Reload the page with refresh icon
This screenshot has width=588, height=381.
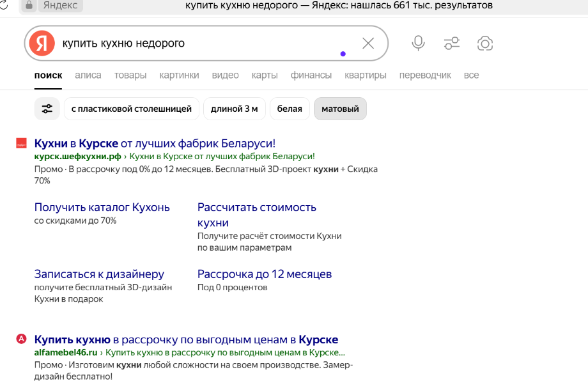point(4,5)
